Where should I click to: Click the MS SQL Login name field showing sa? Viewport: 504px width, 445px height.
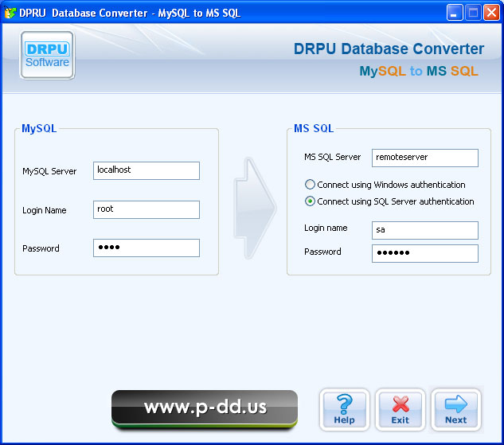[425, 230]
